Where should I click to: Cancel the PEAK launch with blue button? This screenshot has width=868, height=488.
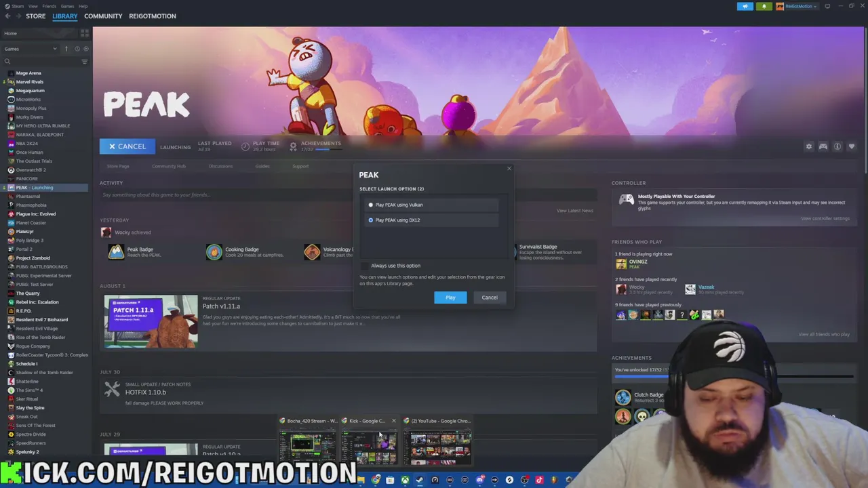point(127,146)
